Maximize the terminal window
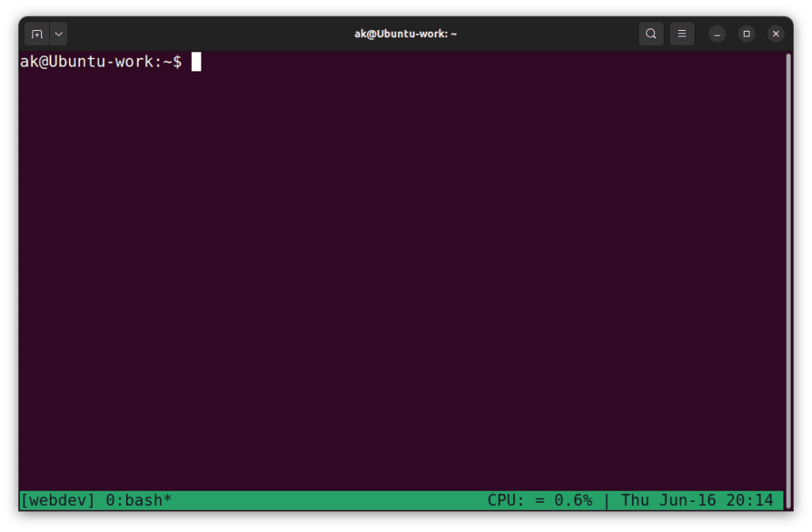This screenshot has height=532, width=812. [746, 33]
